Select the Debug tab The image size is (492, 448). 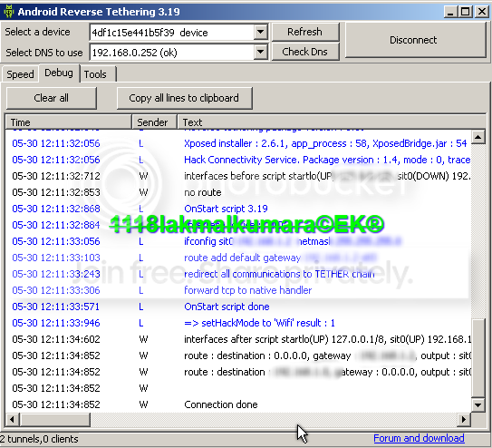(x=59, y=73)
